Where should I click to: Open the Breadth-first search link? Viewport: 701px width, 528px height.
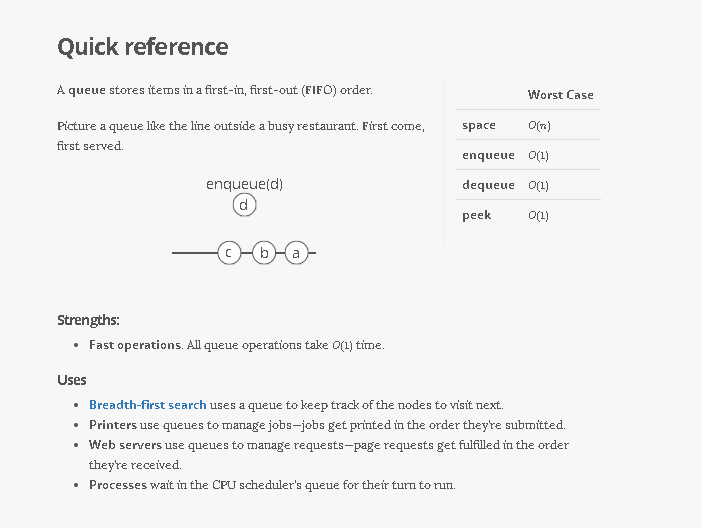(x=147, y=405)
